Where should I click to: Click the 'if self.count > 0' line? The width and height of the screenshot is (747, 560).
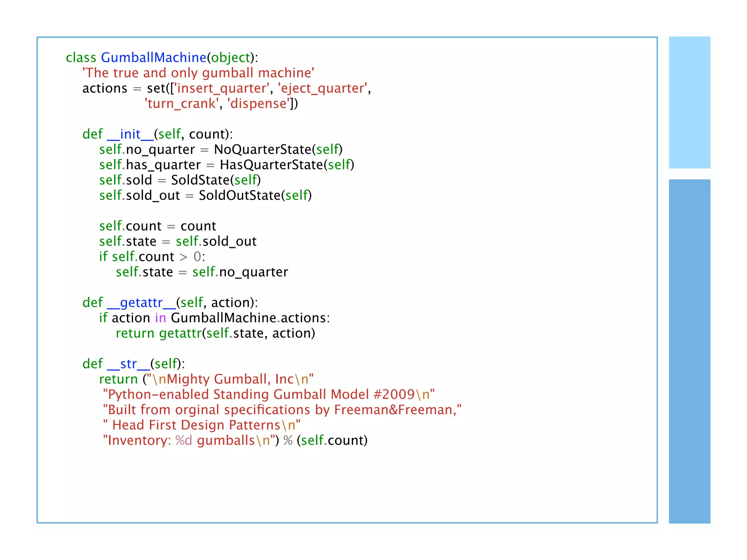(x=152, y=257)
